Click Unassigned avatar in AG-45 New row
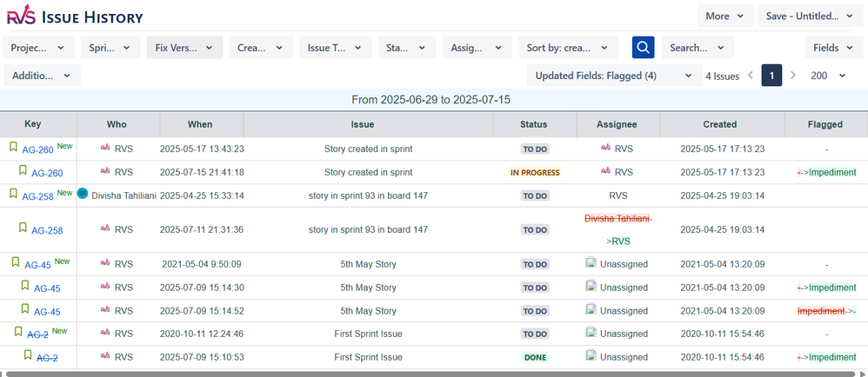The image size is (868, 377). [x=591, y=263]
